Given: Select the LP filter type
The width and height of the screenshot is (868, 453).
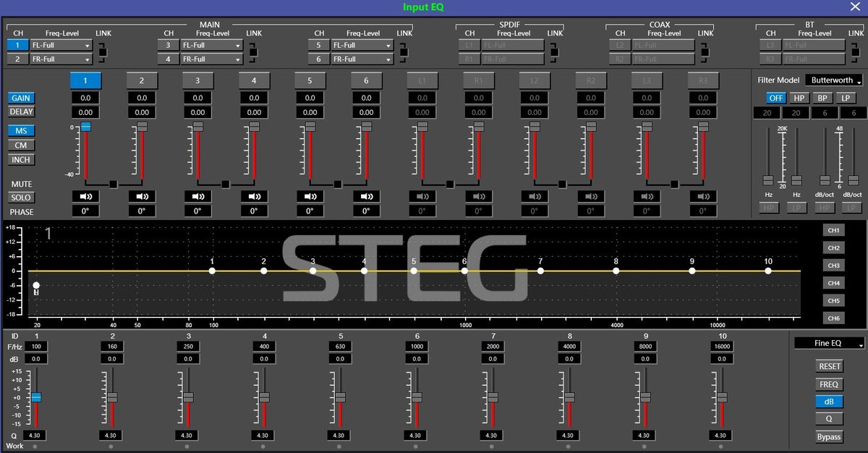Looking at the screenshot, I should coord(846,98).
